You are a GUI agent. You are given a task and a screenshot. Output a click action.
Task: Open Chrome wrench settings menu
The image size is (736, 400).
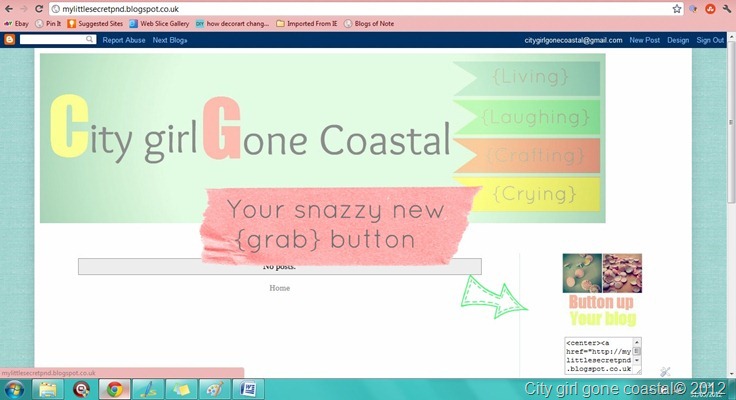[727, 9]
